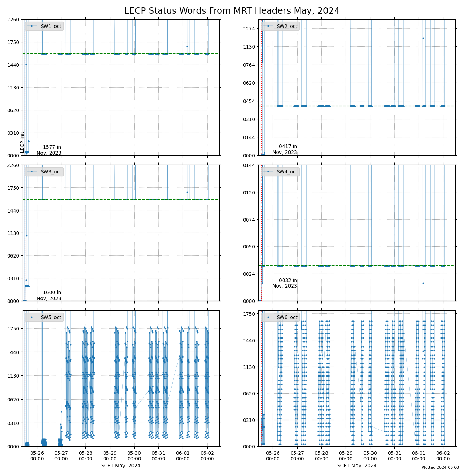Click the SW1_oct legend marker
This screenshot has width=466, height=476.
point(32,26)
